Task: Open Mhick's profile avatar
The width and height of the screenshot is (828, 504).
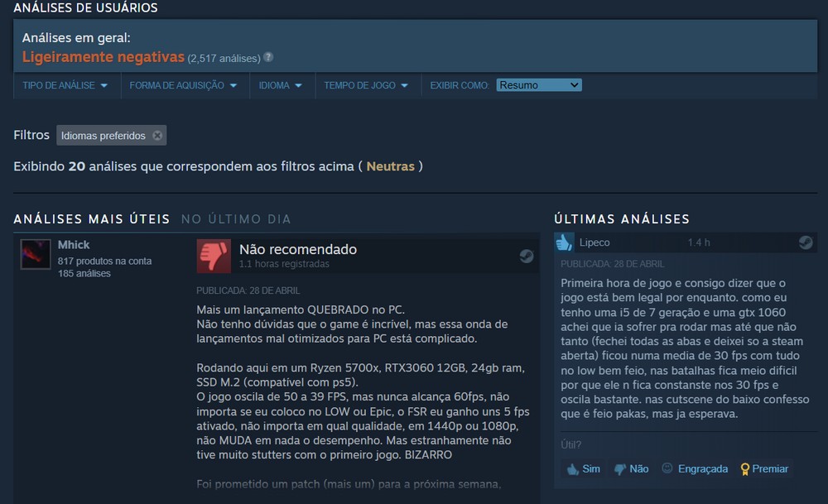Action: (x=36, y=254)
